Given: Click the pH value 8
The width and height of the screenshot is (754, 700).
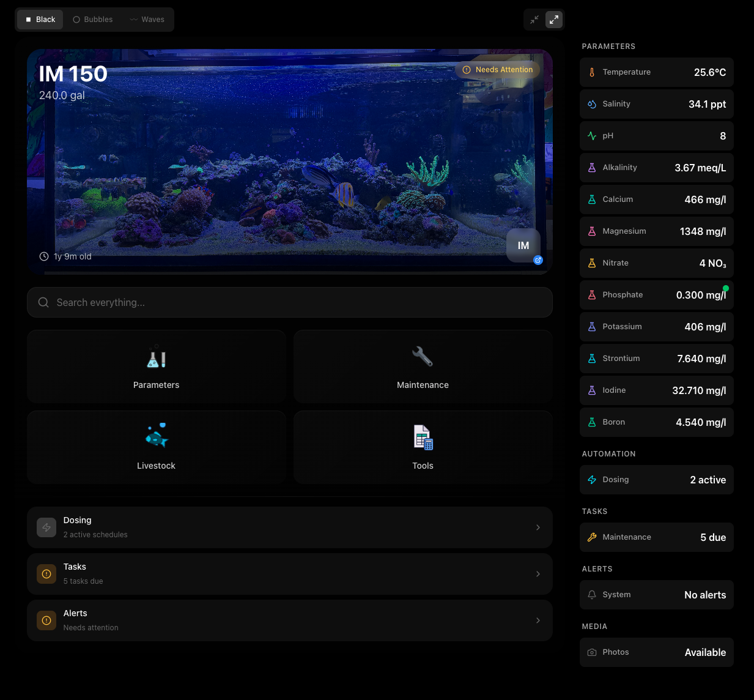Looking at the screenshot, I should coord(723,136).
